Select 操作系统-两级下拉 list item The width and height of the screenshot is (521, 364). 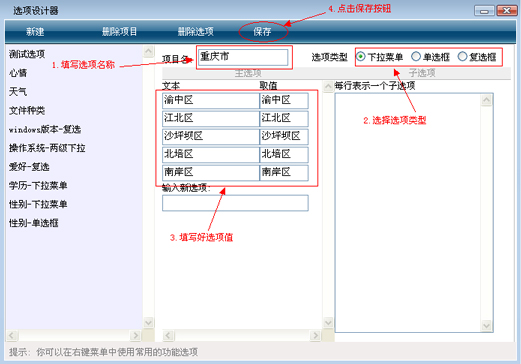[x=47, y=148]
